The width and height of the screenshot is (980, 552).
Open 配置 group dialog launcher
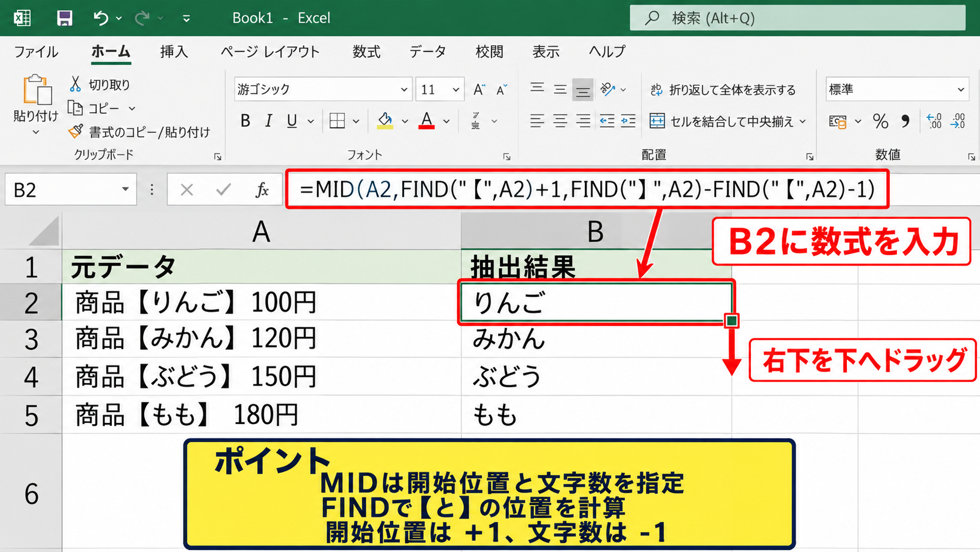pyautogui.click(x=809, y=157)
